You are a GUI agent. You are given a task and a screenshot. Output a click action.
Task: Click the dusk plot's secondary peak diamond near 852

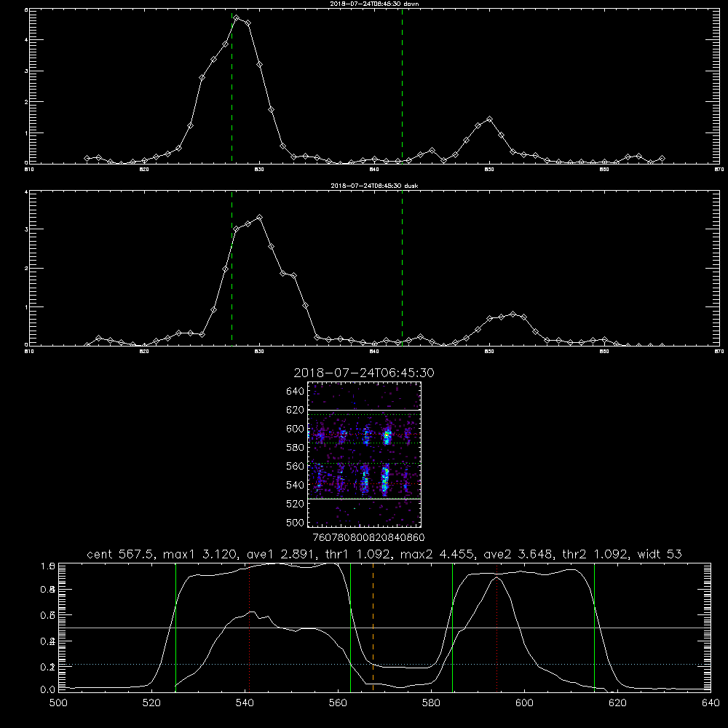[x=513, y=314]
